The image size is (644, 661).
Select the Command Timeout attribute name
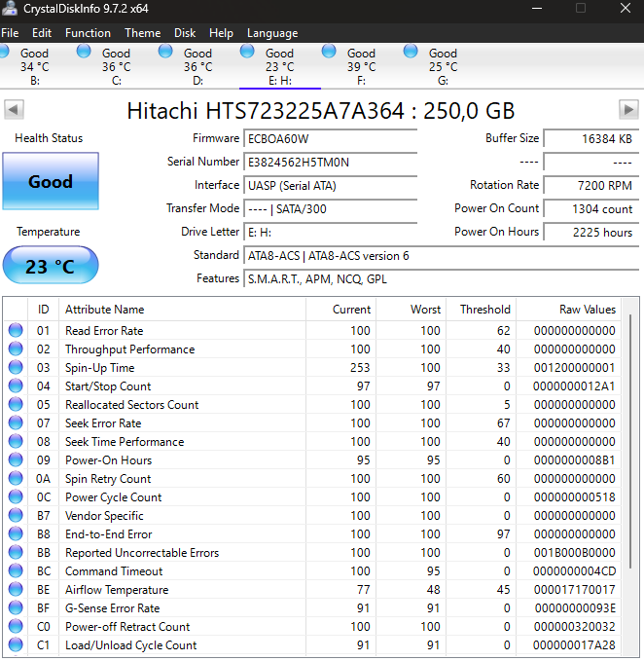coord(114,571)
